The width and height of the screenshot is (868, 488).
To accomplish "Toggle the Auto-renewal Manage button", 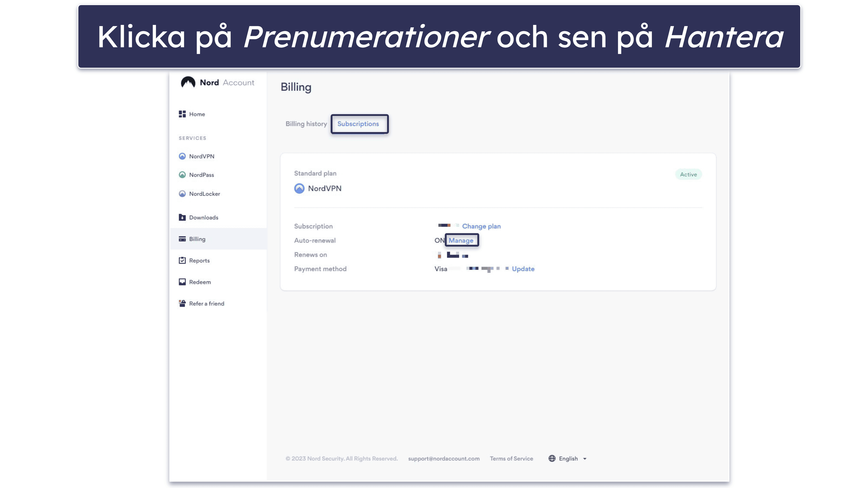I will click(461, 240).
